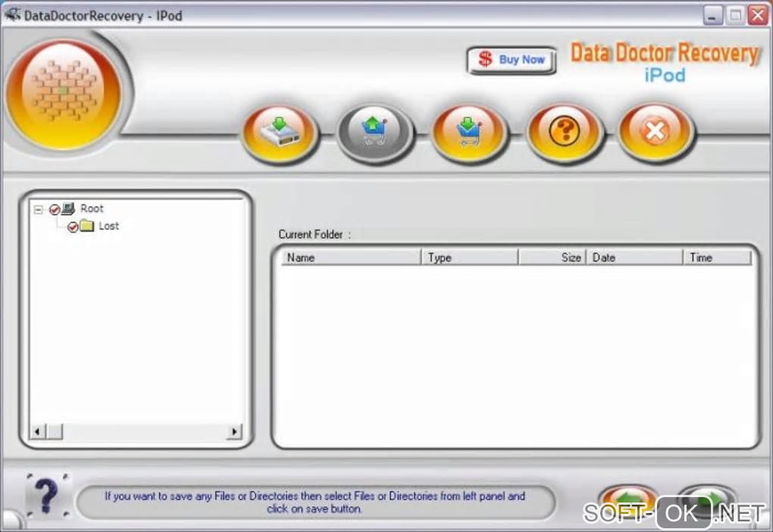Click the orange X exit toolbar button

click(x=656, y=132)
